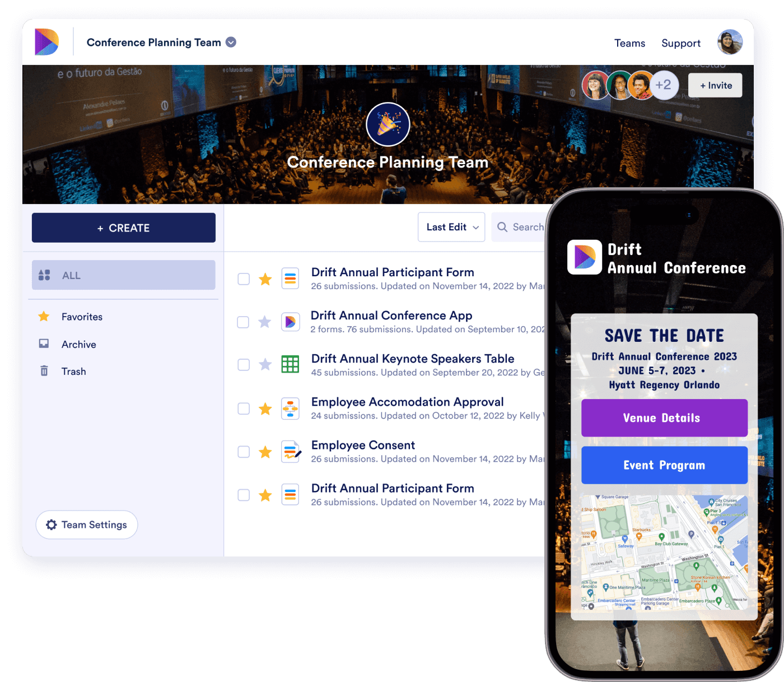
Task: Click the search magnifier icon
Action: point(502,227)
